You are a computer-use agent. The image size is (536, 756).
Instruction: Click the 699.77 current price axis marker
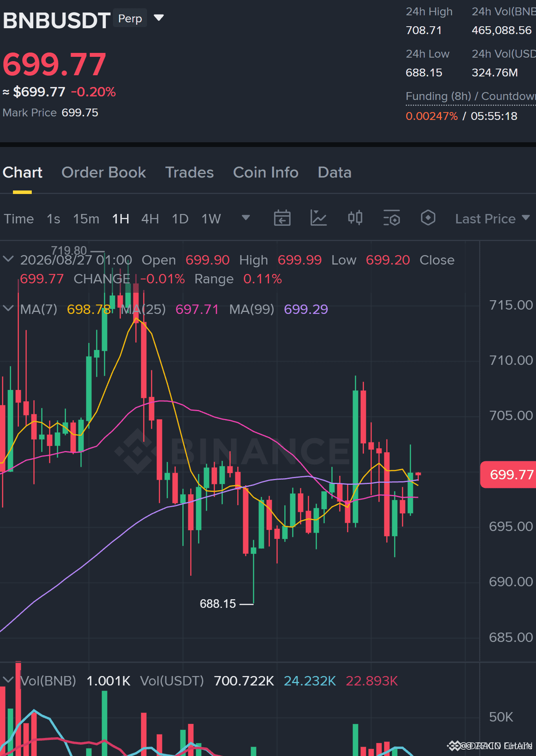pos(508,475)
